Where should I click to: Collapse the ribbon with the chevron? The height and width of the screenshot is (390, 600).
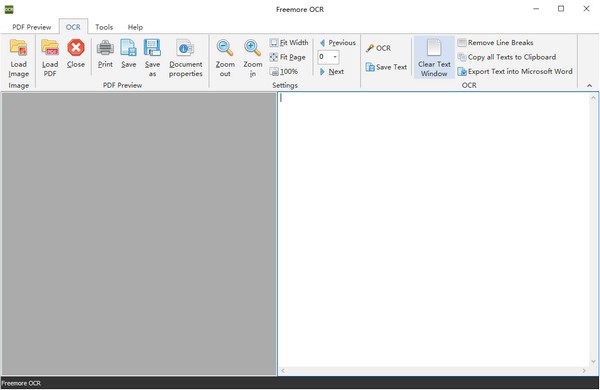(589, 85)
